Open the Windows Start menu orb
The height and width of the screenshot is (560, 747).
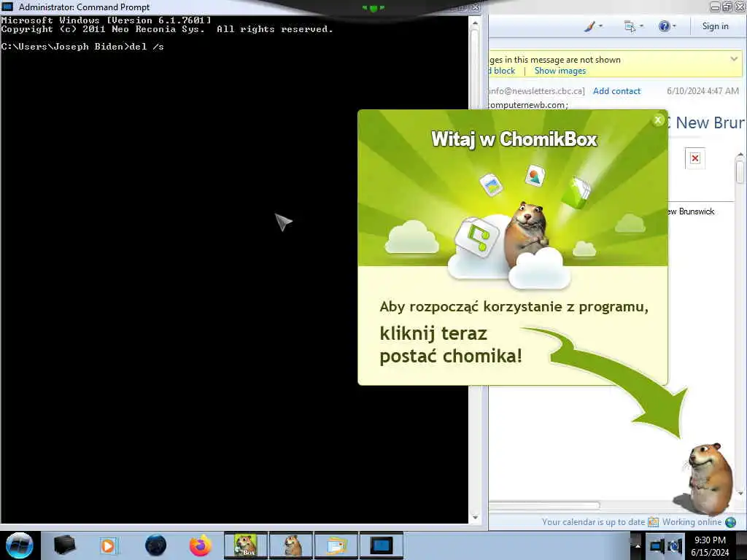coord(20,545)
